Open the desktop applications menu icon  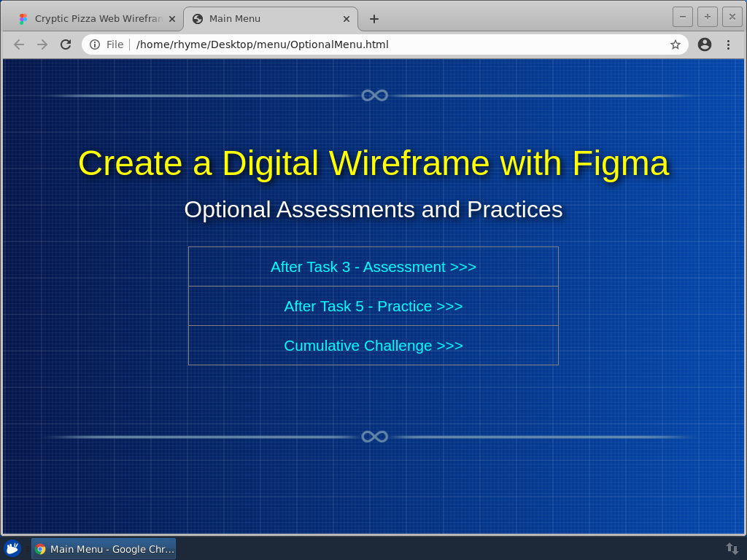pyautogui.click(x=12, y=548)
